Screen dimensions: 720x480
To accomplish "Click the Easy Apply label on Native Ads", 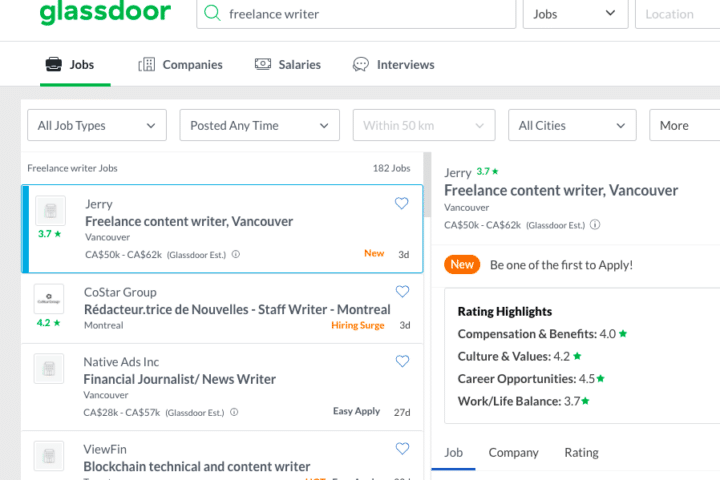I will (x=356, y=411).
